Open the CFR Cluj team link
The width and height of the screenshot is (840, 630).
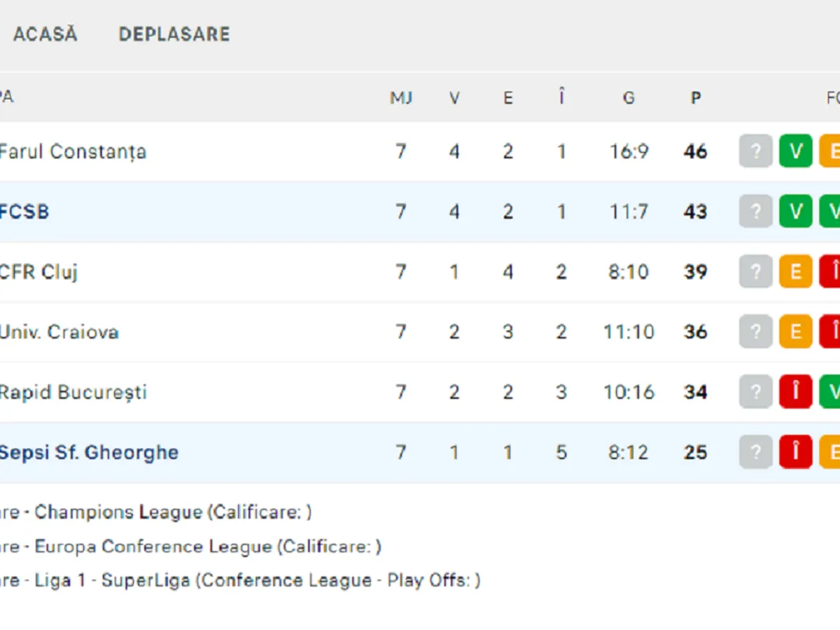coord(38,272)
